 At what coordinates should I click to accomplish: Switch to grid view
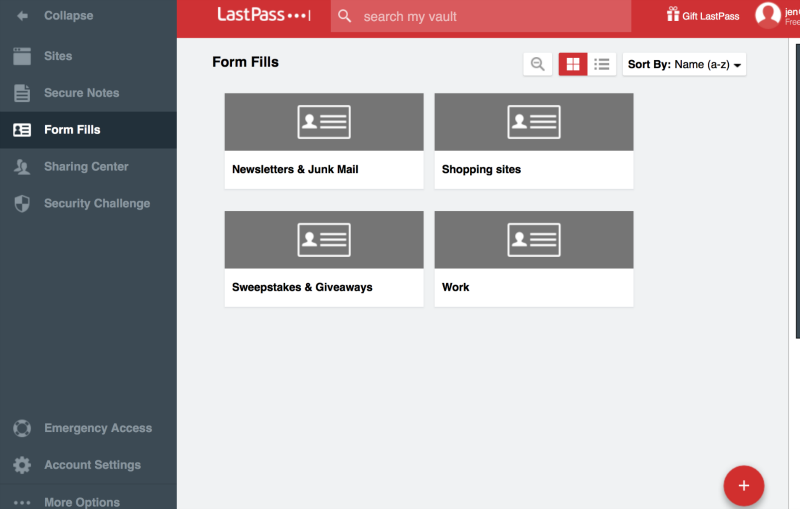pos(573,64)
